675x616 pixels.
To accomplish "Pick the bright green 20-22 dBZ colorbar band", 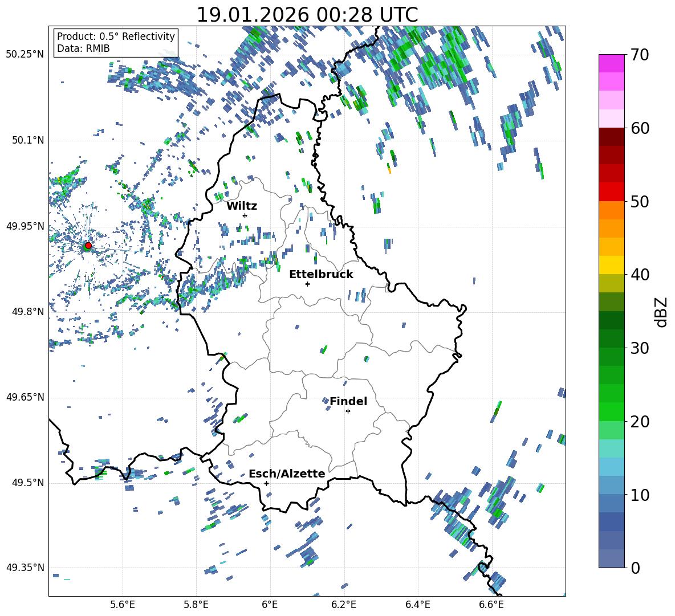I will (611, 411).
